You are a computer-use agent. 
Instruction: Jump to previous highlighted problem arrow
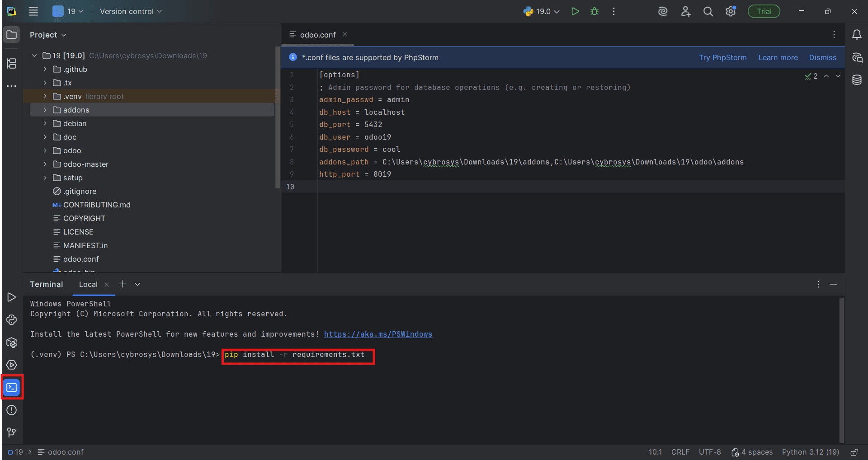(826, 76)
